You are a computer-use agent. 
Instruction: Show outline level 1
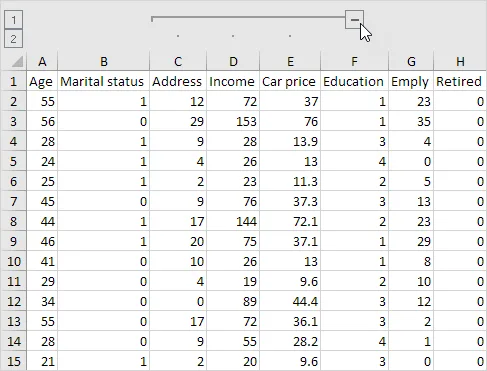13,20
